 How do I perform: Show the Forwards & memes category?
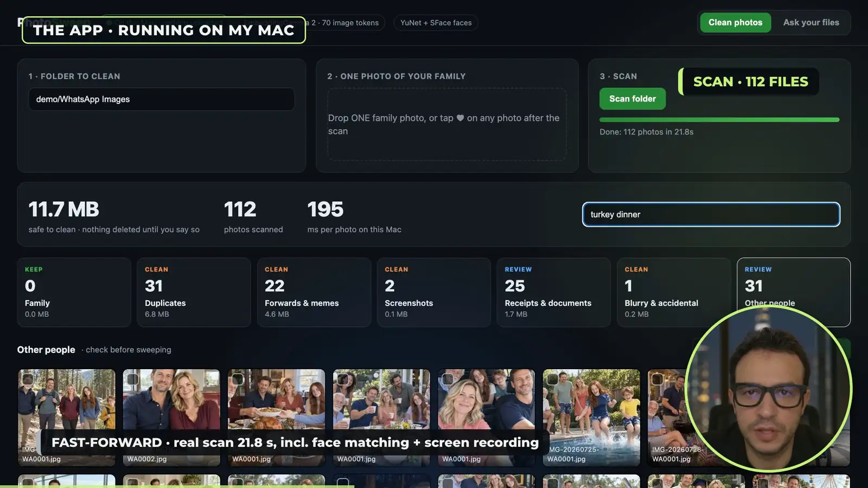click(x=314, y=292)
